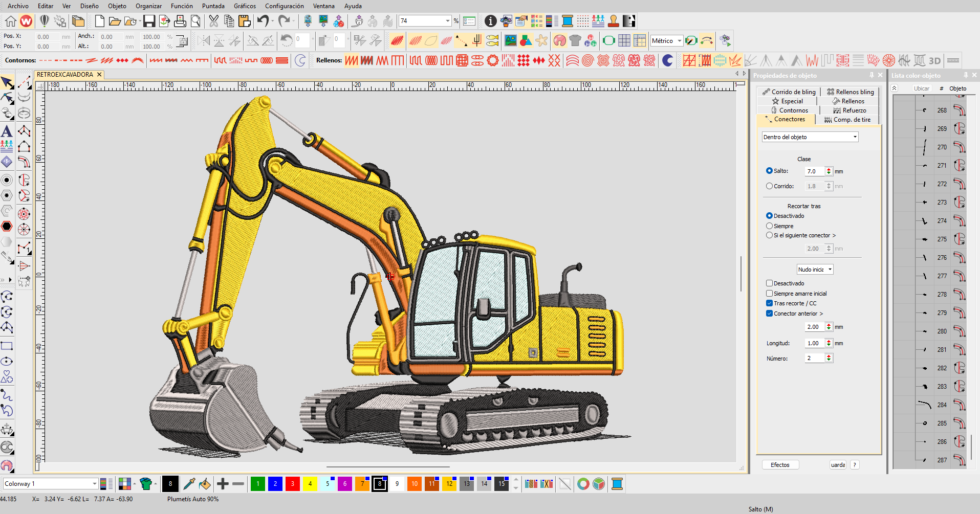The height and width of the screenshot is (514, 980).
Task: Select red color swatch number 3
Action: coord(293,484)
